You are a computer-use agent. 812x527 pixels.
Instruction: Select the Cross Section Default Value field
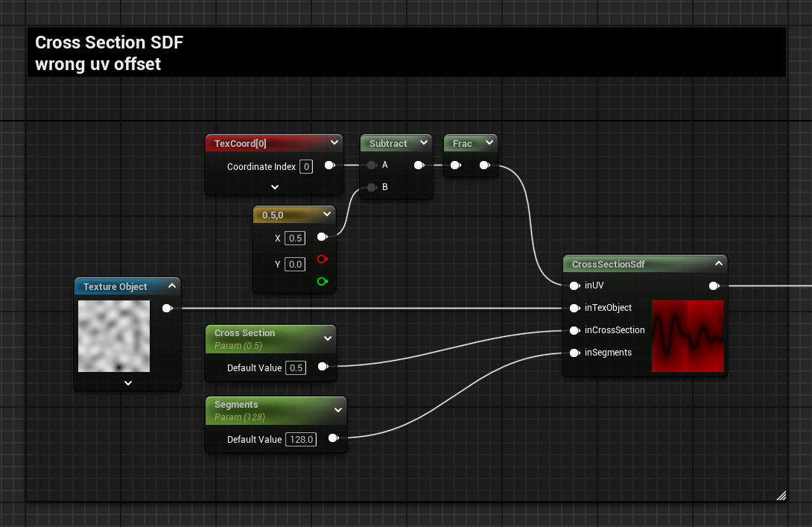[296, 368]
